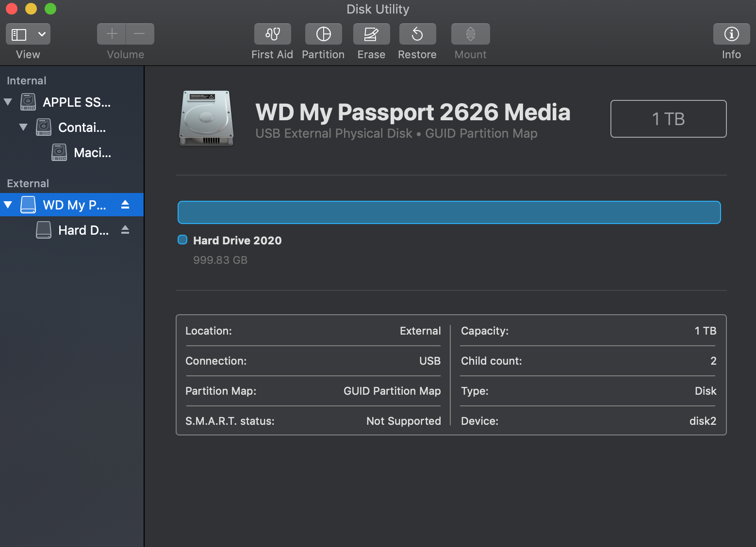Remove volume with the minus button

point(140,34)
